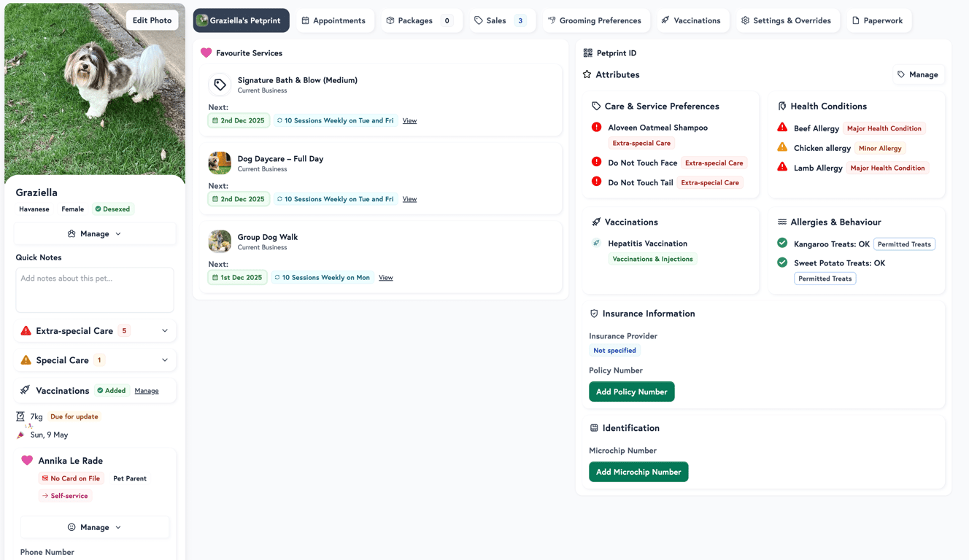Viewport: 969px width, 560px height.
Task: Click the Identification section icon
Action: (x=594, y=428)
